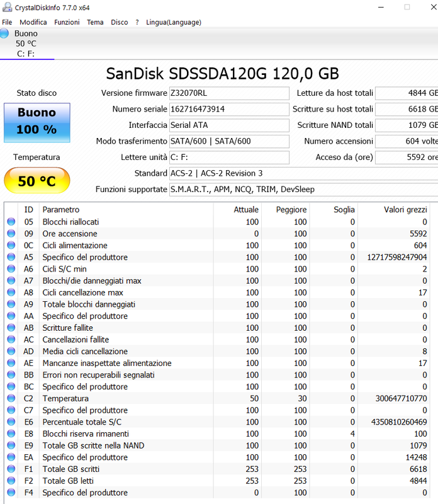
Task: Click the status orb for Cicli cancellazione max
Action: click(11, 292)
